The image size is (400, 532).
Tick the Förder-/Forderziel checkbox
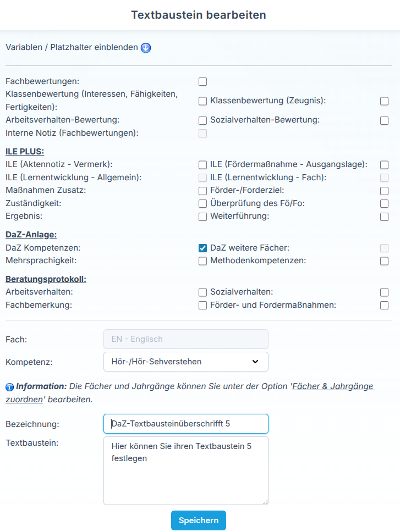[x=385, y=191]
